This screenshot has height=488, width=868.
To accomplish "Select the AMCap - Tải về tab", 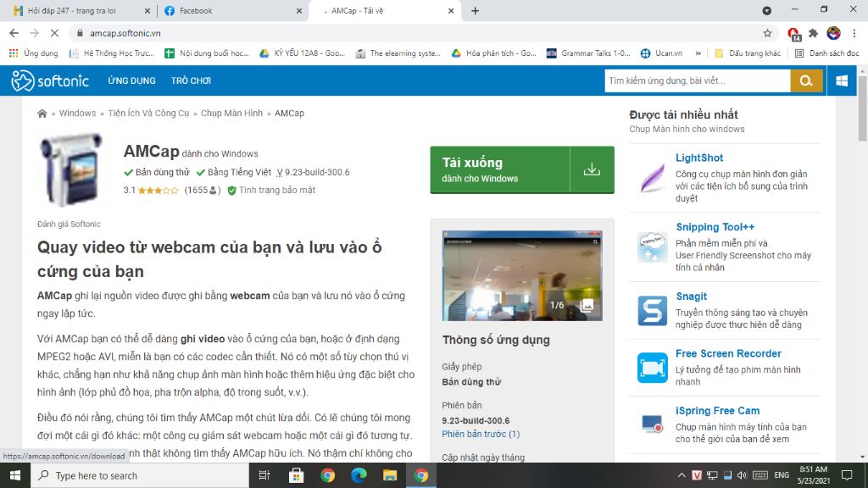I will 384,10.
